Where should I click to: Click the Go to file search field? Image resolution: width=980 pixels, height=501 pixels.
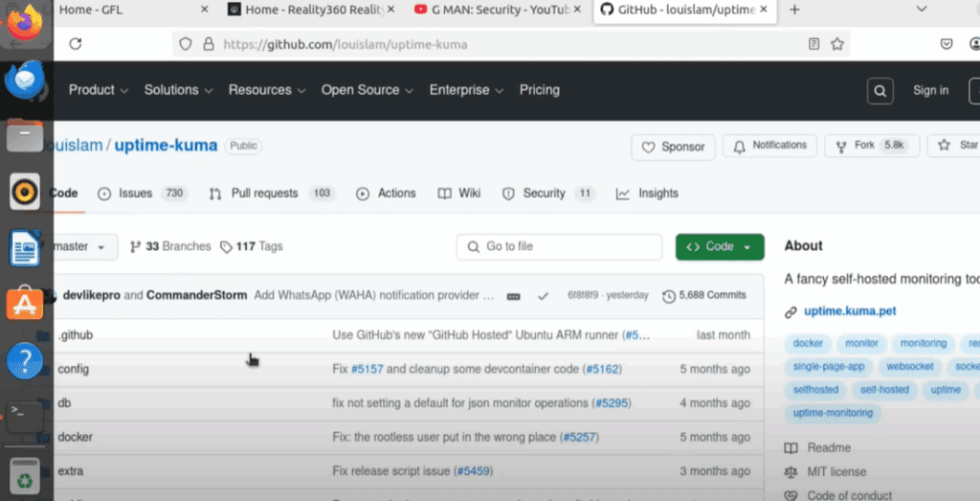[x=559, y=247]
